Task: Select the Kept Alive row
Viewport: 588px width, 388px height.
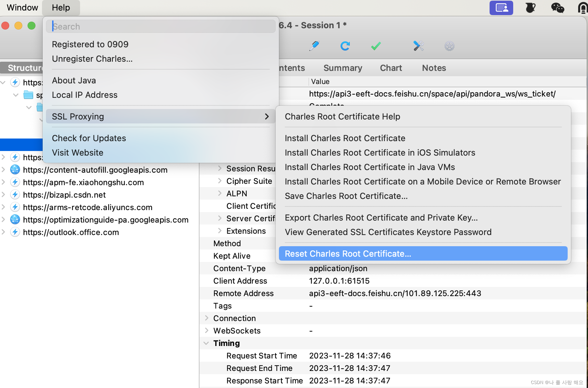Action: (x=238, y=256)
